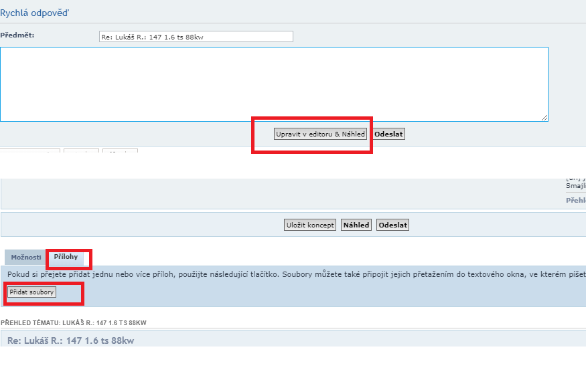Switch to the Možnosti tab

[x=26, y=258]
